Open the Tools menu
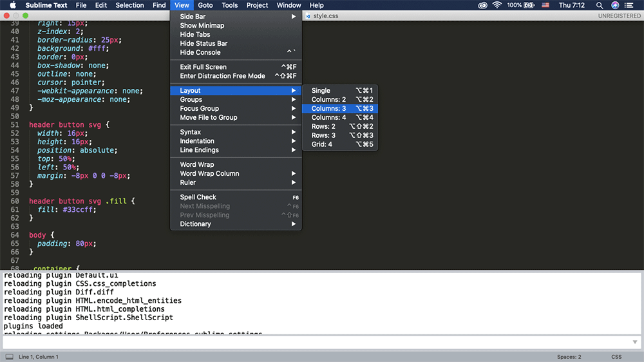The height and width of the screenshot is (362, 644). [x=230, y=5]
